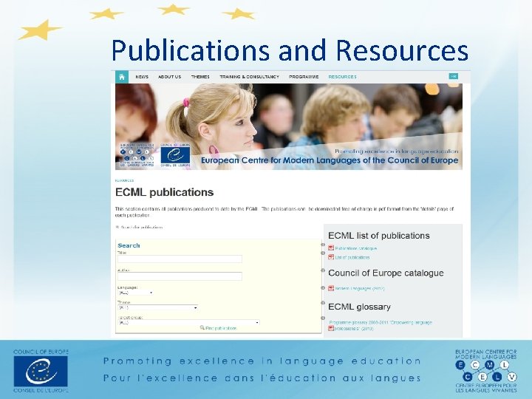Image resolution: width=532 pixels, height=399 pixels.
Task: Open the Resources menu
Action: [x=342, y=77]
